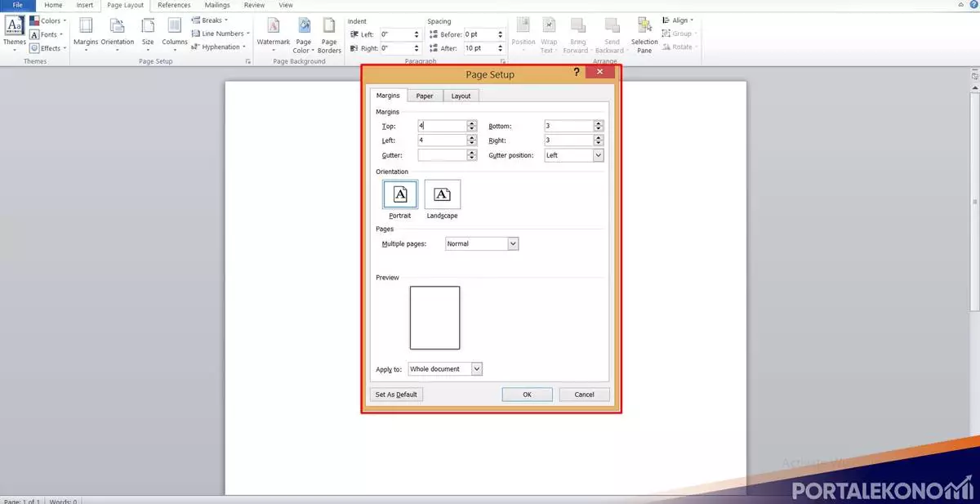Open the Themes gallery
The width and height of the screenshot is (980, 504).
[x=14, y=33]
